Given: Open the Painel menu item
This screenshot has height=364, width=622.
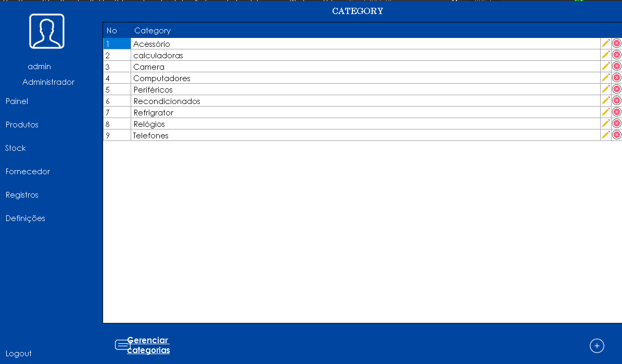Looking at the screenshot, I should coord(17,101).
